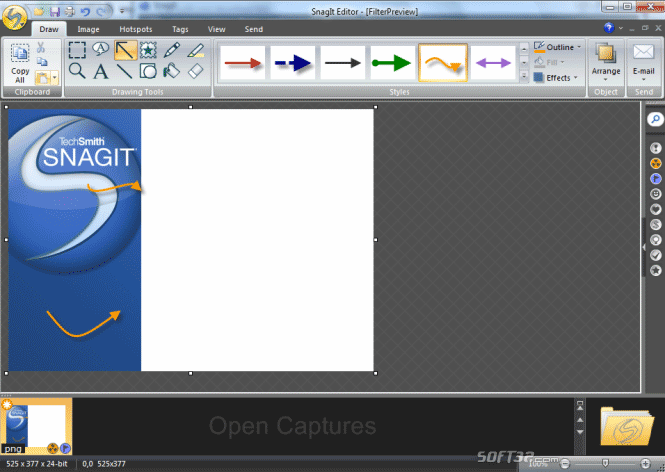Toggle the blue flag in sidebar
The height and width of the screenshot is (472, 665).
pyautogui.click(x=656, y=179)
